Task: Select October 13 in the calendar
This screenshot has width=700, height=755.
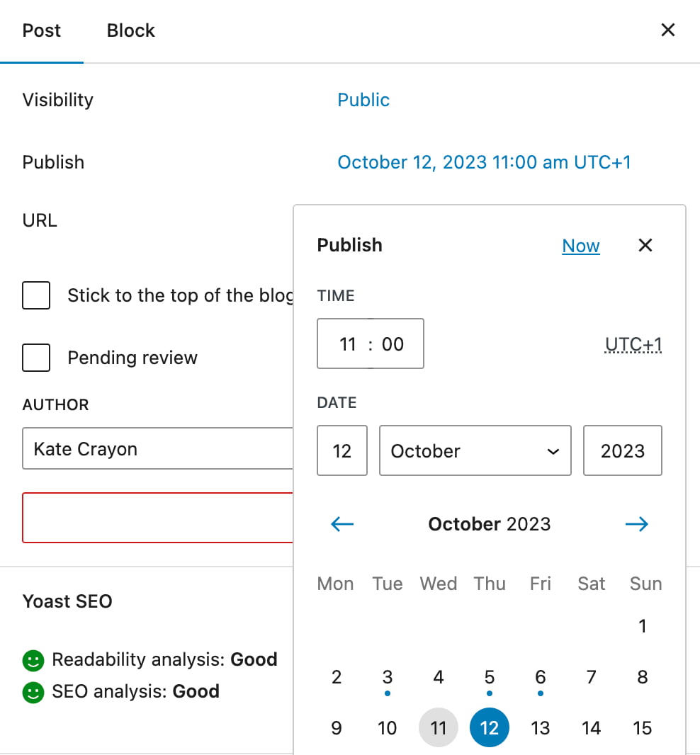Action: tap(541, 727)
